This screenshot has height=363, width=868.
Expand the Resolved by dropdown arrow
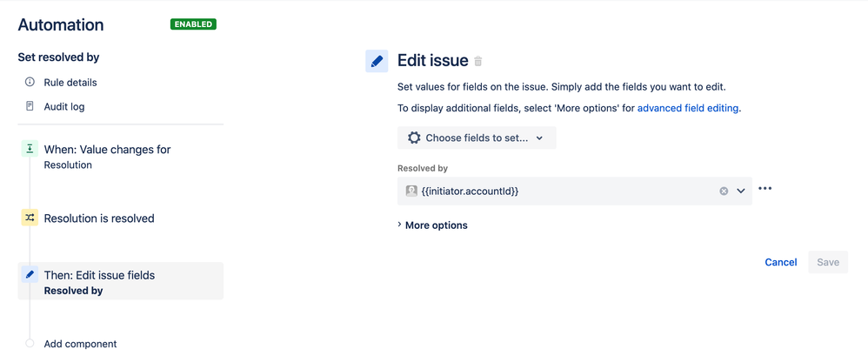coord(741,192)
